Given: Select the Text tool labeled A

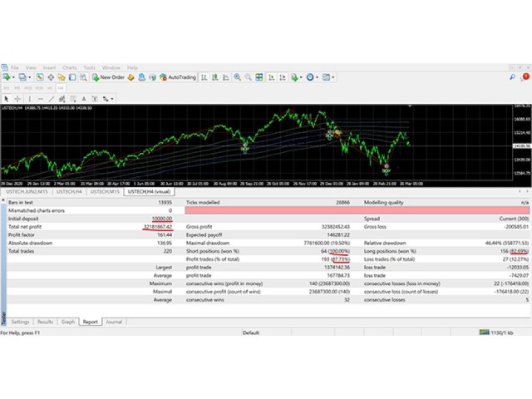Looking at the screenshot, I should 84,99.
